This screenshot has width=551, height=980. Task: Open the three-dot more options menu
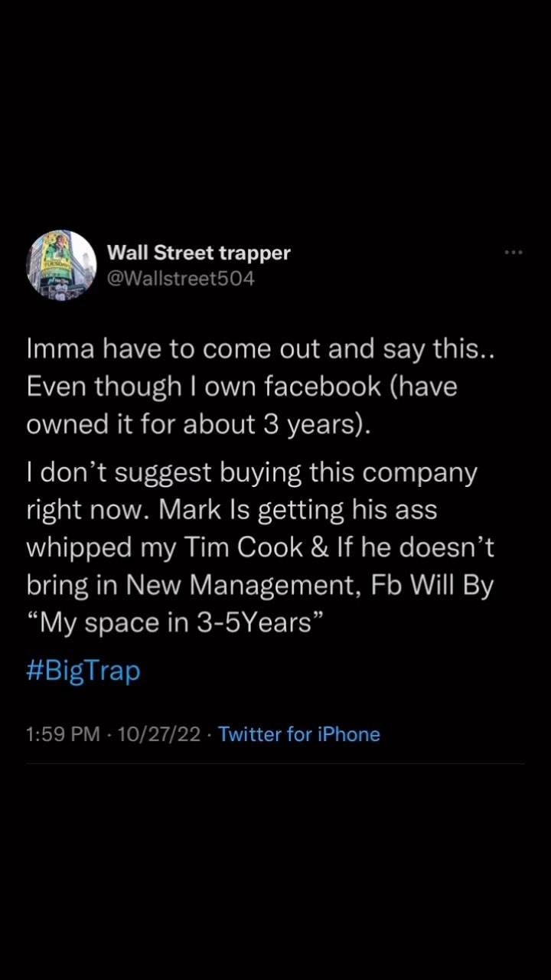pos(514,252)
